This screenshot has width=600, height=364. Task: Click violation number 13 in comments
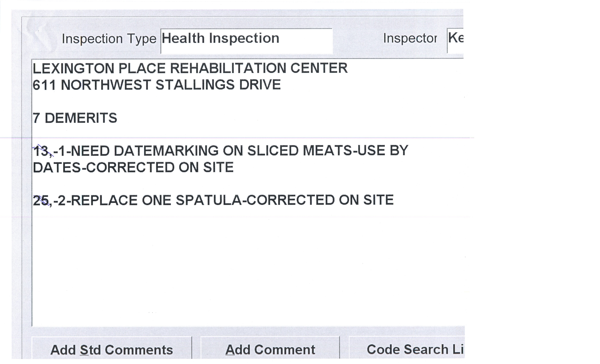(41, 151)
